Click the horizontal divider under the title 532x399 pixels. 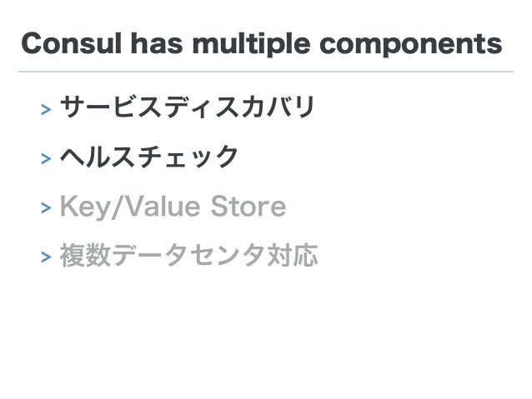click(266, 72)
